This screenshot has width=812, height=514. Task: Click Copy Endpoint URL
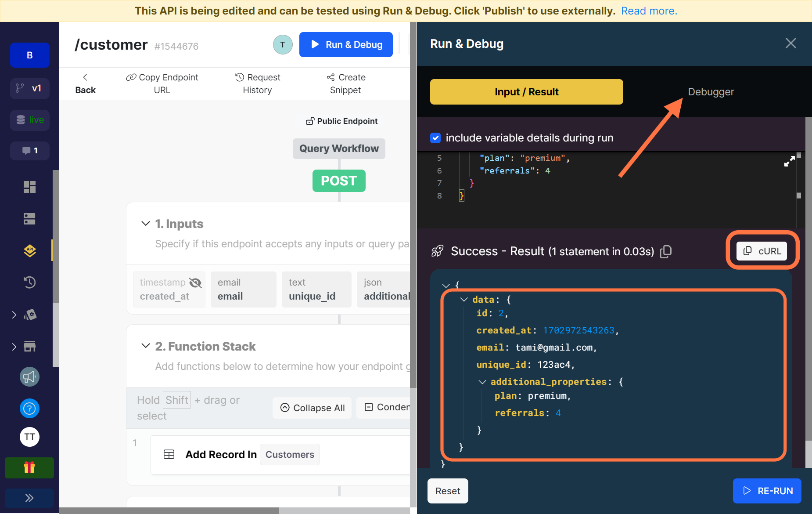point(162,83)
